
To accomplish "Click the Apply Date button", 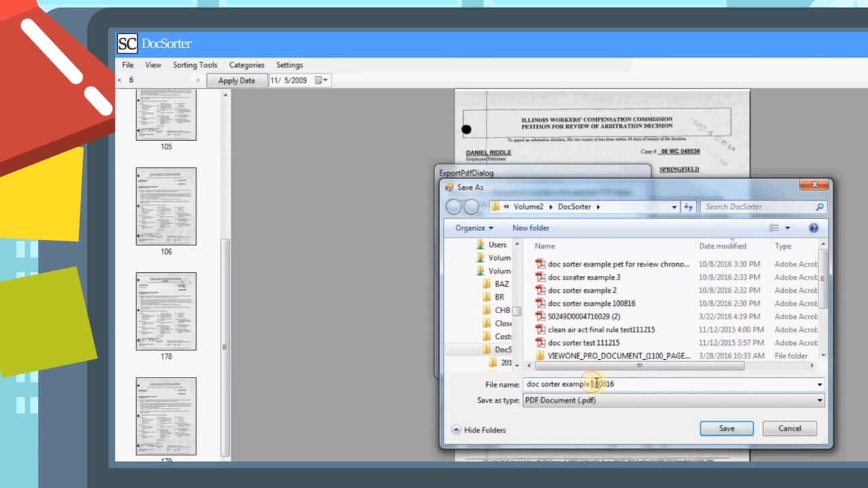I will 237,81.
